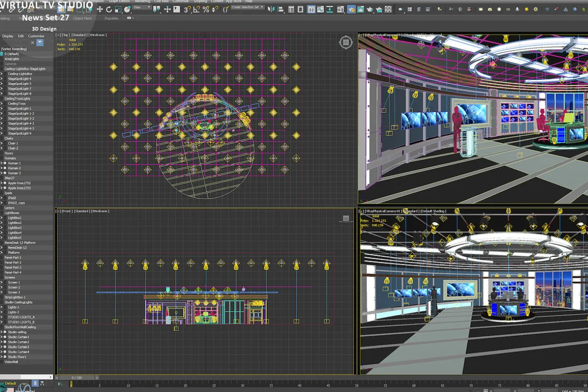Select the Move transform tool
Image resolution: width=588 pixels, height=392 pixels.
click(100, 9)
